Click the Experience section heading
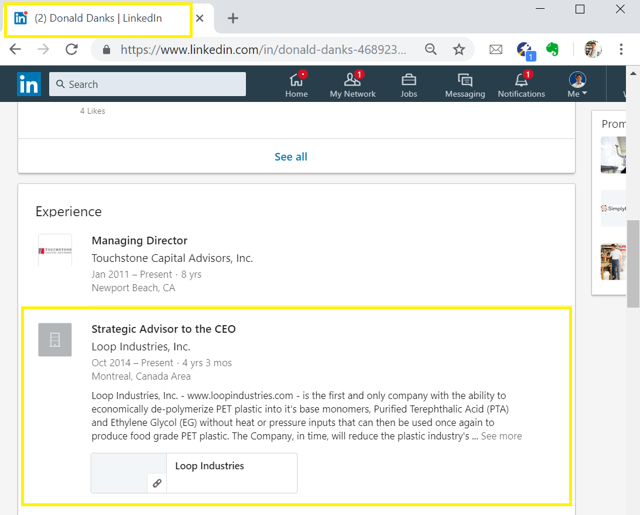This screenshot has height=515, width=640. pyautogui.click(x=69, y=211)
